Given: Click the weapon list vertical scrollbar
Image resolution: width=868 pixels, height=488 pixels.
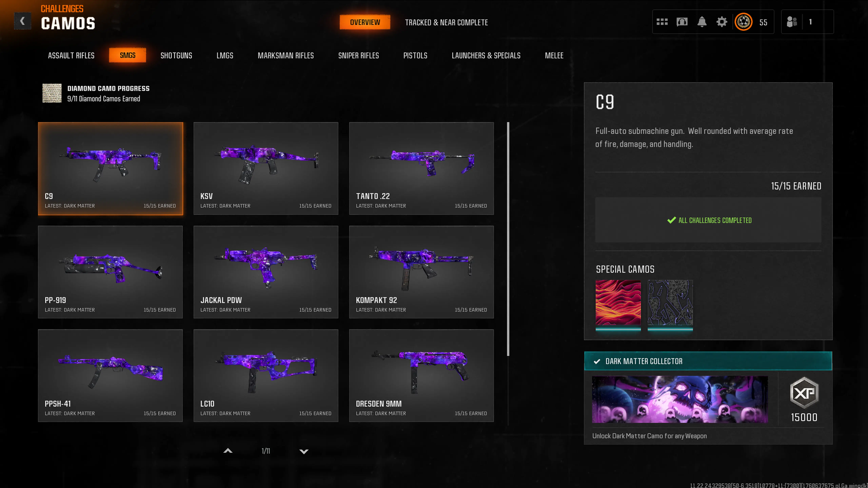Looking at the screenshot, I should coord(508,239).
